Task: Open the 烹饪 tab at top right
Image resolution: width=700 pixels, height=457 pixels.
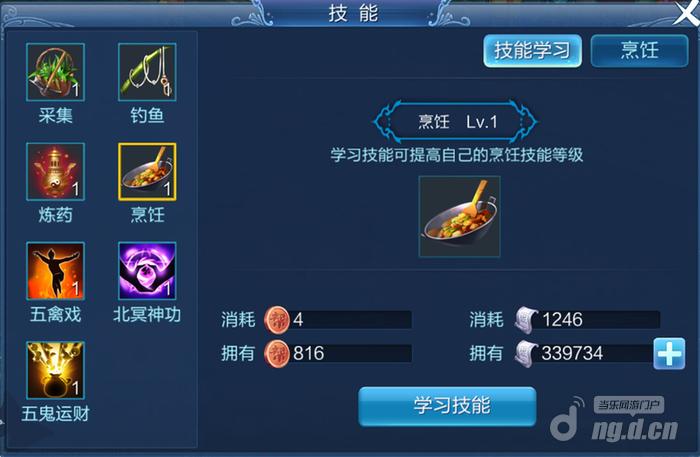Action: click(639, 51)
